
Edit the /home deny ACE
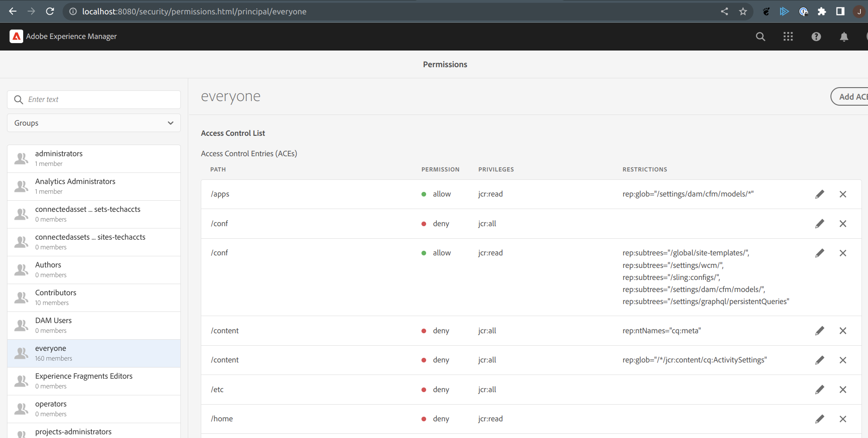tap(820, 419)
